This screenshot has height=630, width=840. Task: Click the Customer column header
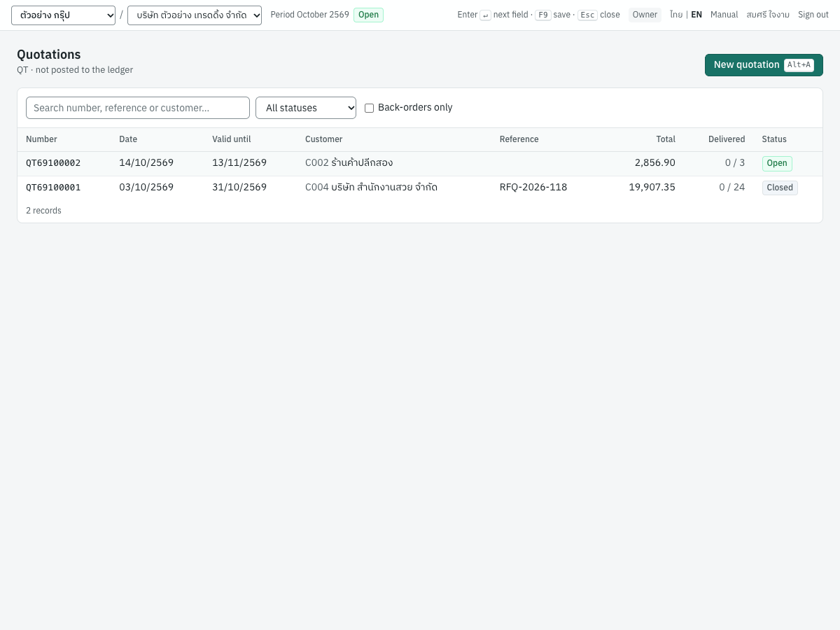tap(324, 139)
